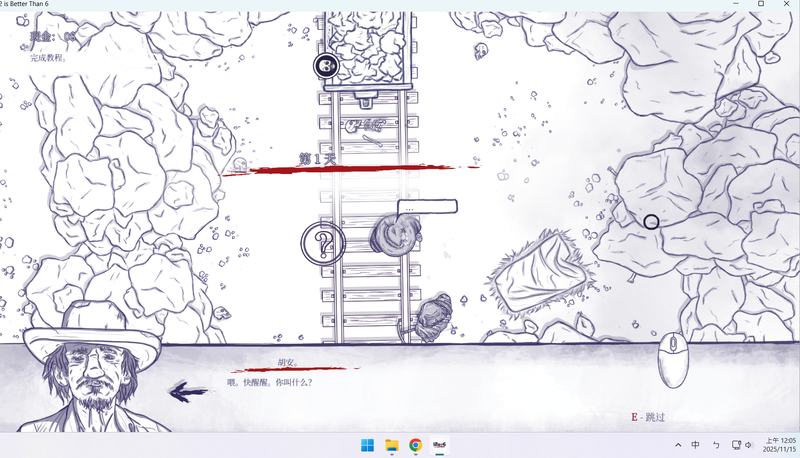The image size is (800, 458).
Task: Click the revolver lying on the tracks
Action: [365, 125]
